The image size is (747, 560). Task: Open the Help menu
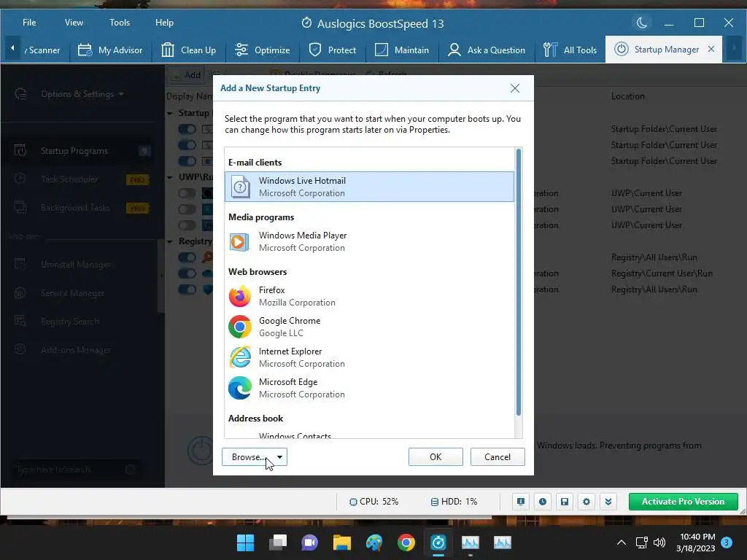(164, 23)
